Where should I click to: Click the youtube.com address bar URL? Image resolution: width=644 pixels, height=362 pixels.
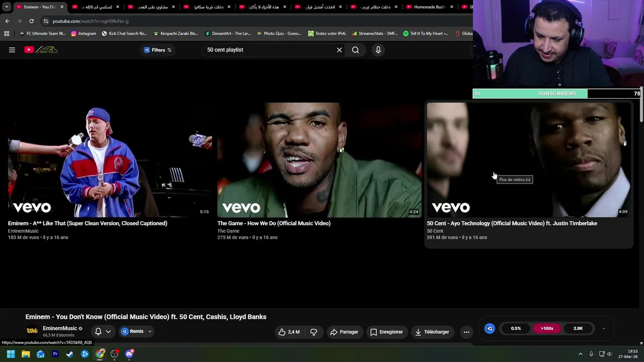tap(91, 21)
